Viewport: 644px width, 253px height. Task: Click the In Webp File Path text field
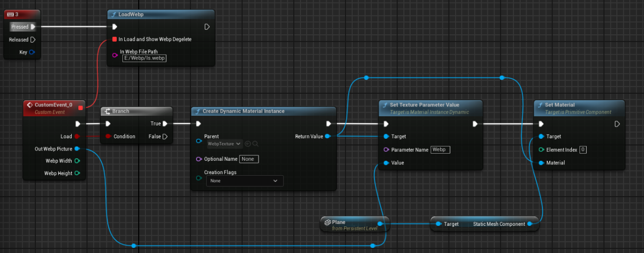(143, 58)
